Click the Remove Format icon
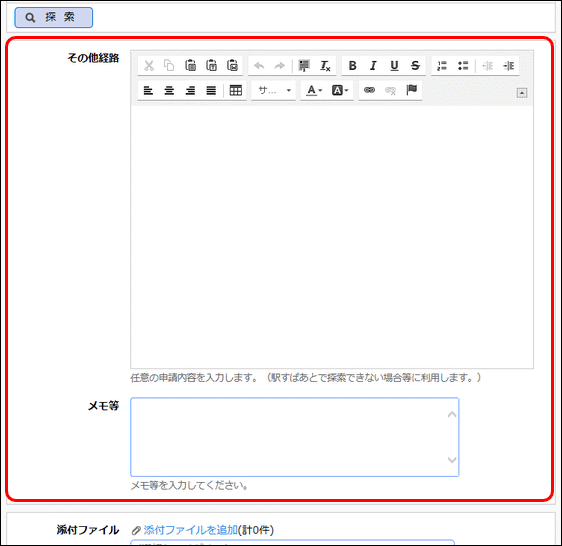 point(325,66)
